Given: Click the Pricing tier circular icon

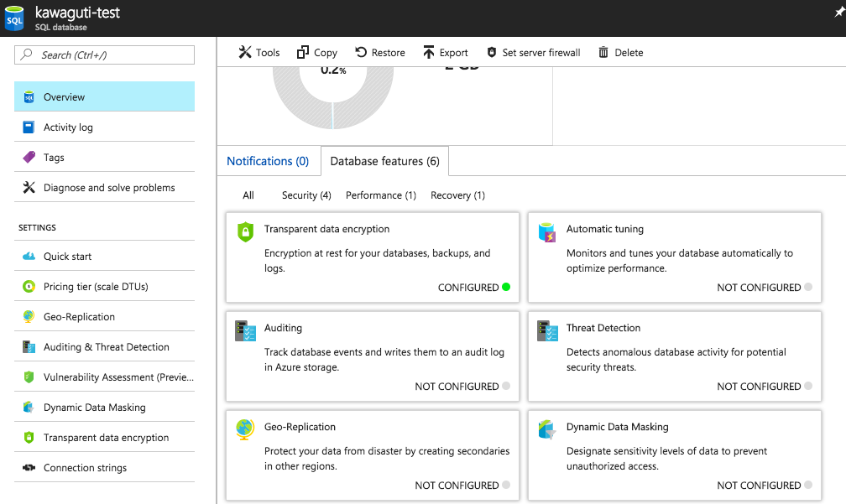Looking at the screenshot, I should pyautogui.click(x=29, y=286).
